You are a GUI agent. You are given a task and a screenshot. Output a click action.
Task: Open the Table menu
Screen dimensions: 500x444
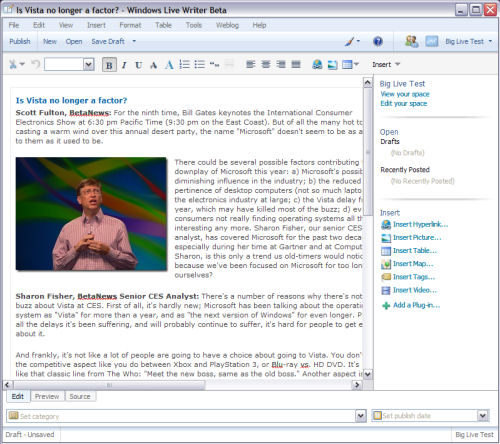click(x=163, y=25)
